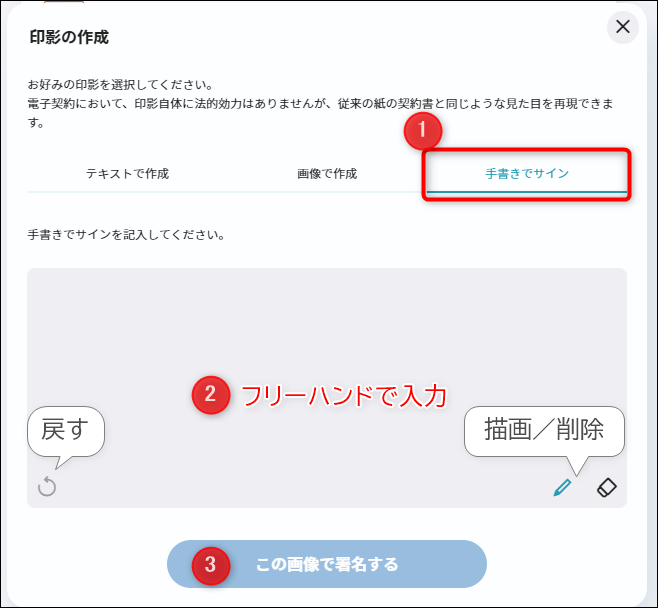
Task: Click the 描画／削除 speech bubble
Action: tap(544, 431)
